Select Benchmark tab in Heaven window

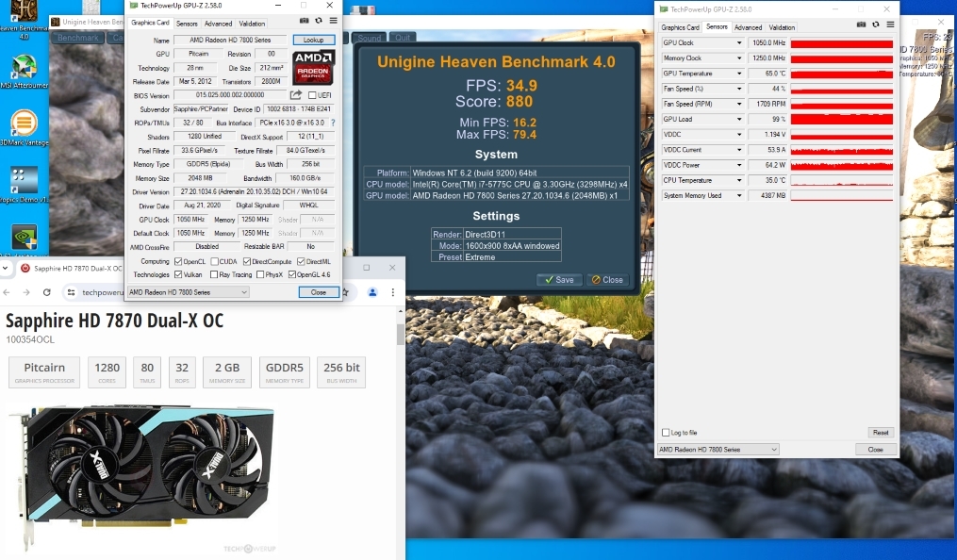tap(77, 38)
